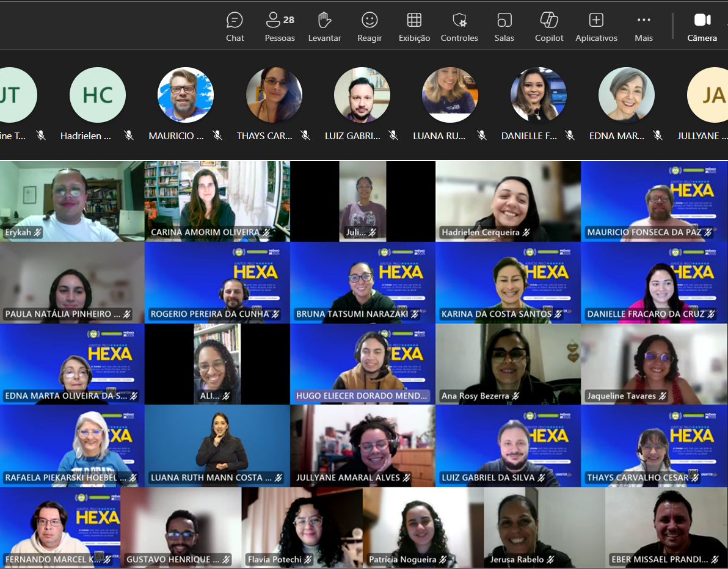Open the Chat panel
The width and height of the screenshot is (728, 569).
pyautogui.click(x=235, y=27)
